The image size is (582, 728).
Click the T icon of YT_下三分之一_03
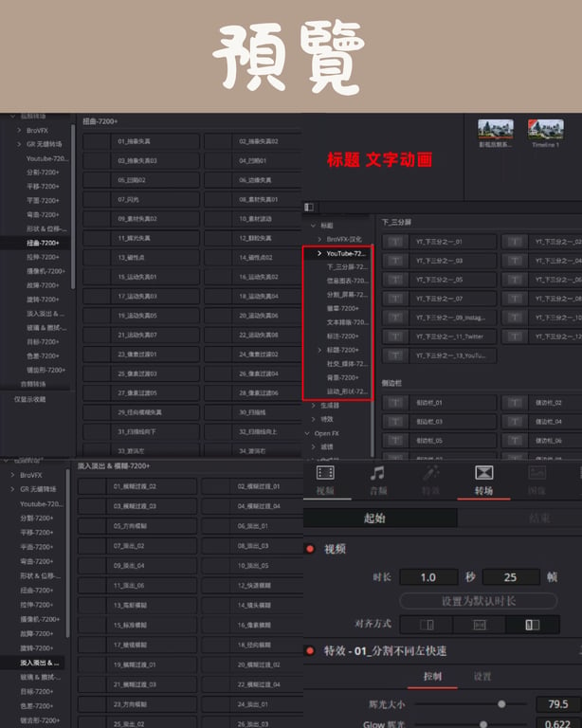pos(395,261)
